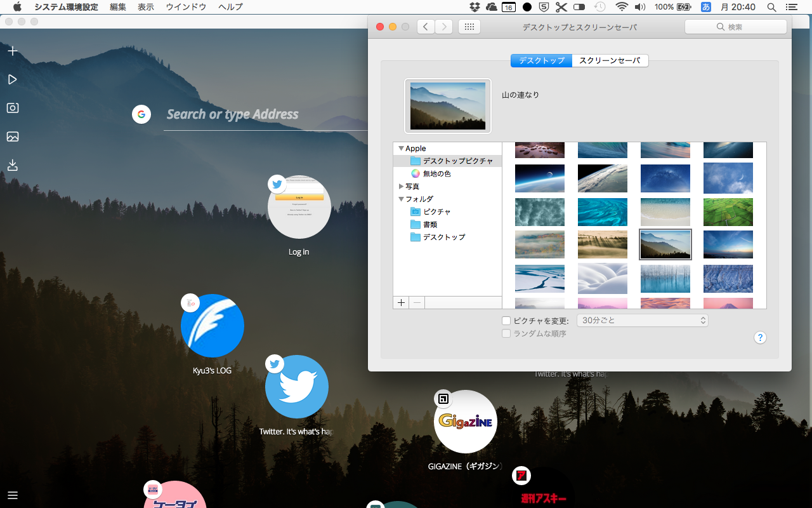This screenshot has width=812, height=508.
Task: Open Spotlight search magnifier
Action: tap(771, 7)
